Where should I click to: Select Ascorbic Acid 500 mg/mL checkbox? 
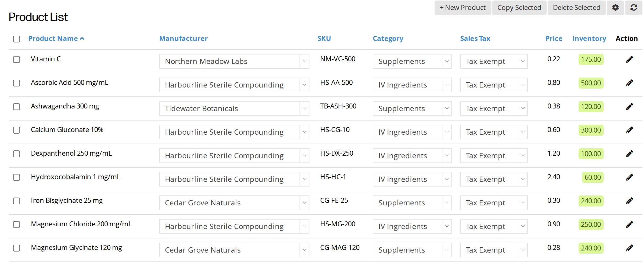16,83
